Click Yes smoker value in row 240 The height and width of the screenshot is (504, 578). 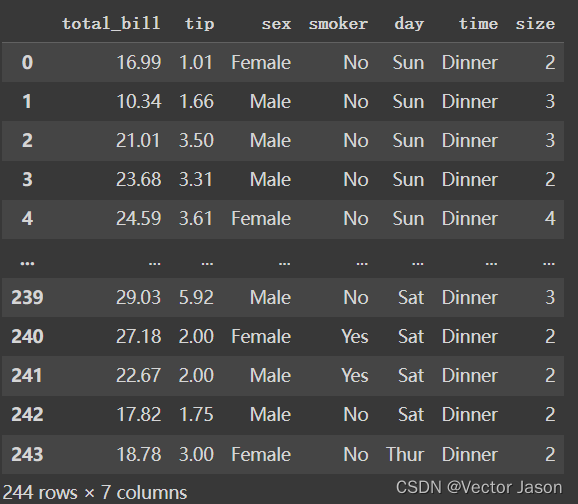tap(355, 336)
